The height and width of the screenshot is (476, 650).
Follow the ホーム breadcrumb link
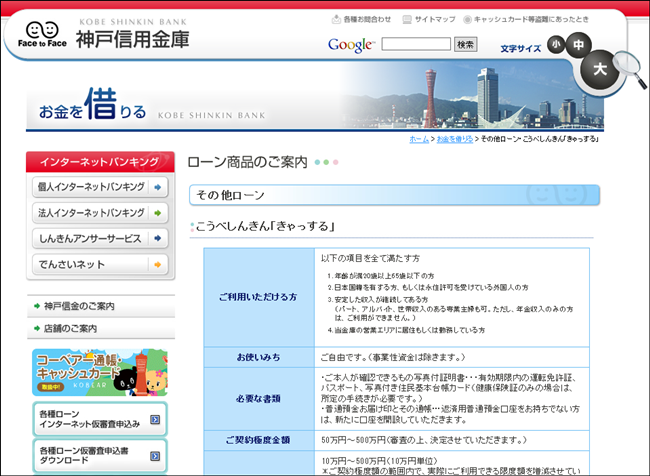click(419, 139)
